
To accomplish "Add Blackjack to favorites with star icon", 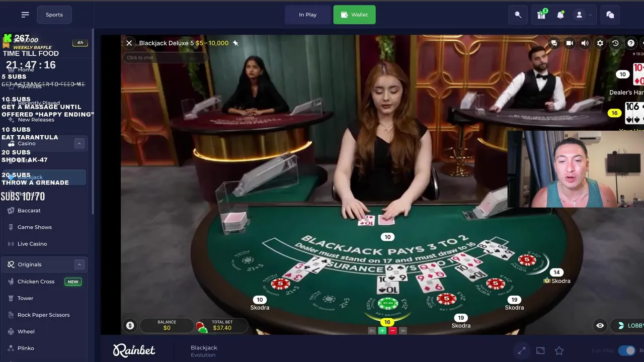I will [x=559, y=350].
